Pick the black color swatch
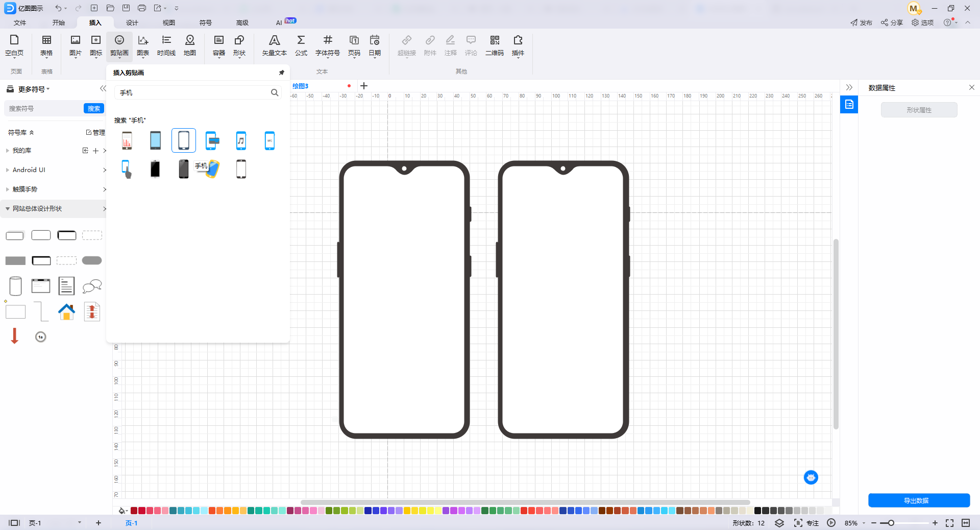 [758, 511]
